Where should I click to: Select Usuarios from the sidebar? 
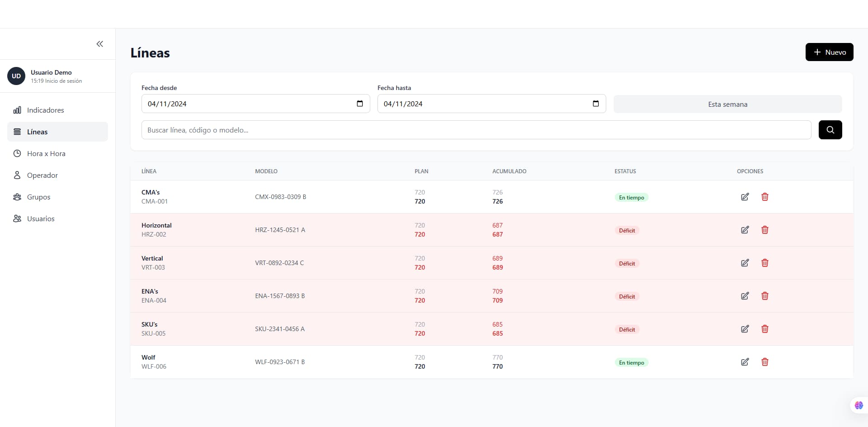[41, 218]
